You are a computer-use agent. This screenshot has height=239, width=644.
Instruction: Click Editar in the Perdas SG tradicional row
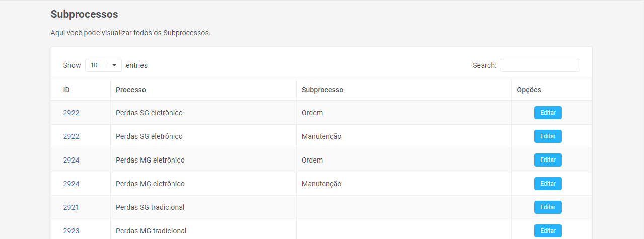click(x=548, y=207)
